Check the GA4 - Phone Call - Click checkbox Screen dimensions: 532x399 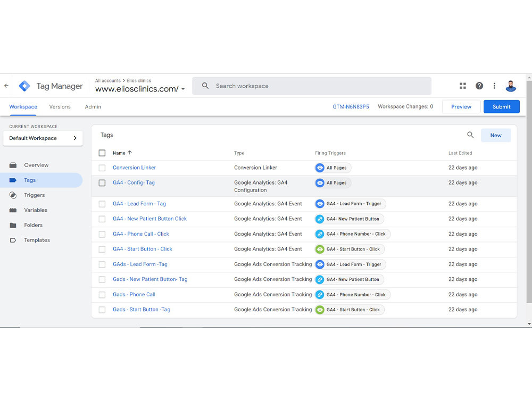click(102, 234)
